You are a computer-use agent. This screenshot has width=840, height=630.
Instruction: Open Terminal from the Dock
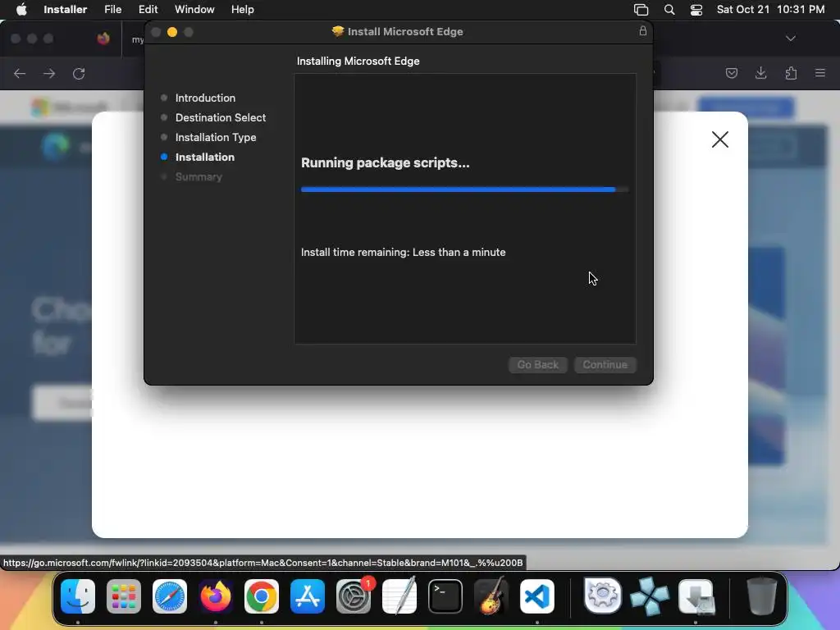[445, 596]
